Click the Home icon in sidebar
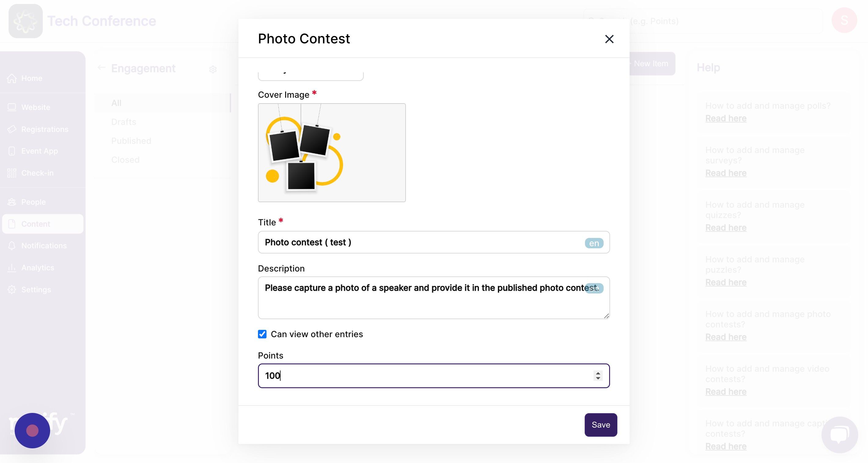Screen dimensions: 868x463 coord(12,78)
